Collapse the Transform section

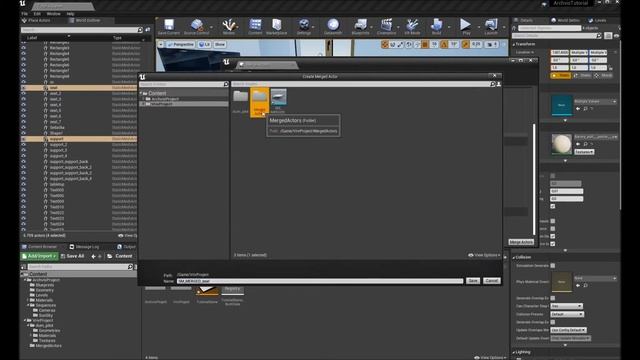pos(513,44)
